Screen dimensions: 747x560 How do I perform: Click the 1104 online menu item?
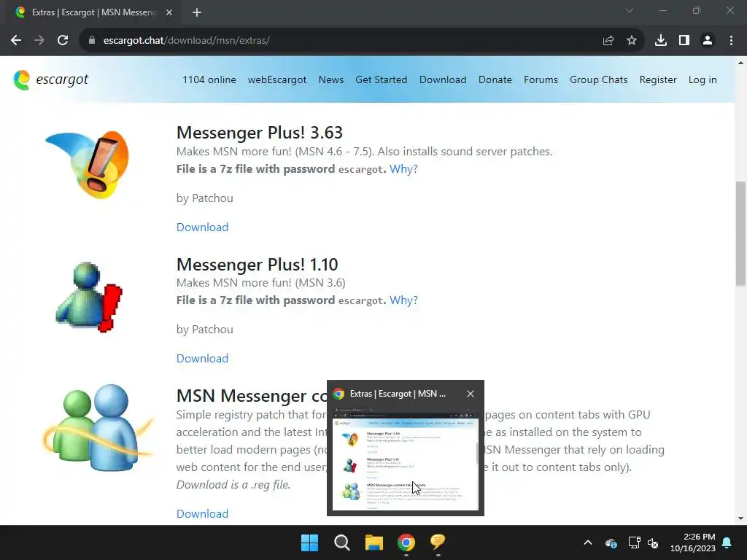coord(209,79)
